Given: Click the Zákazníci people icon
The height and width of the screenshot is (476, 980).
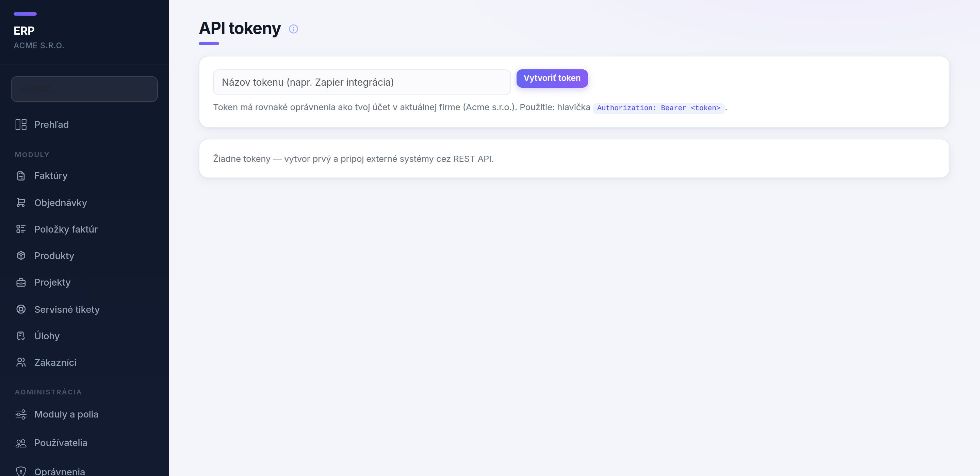Looking at the screenshot, I should [x=21, y=362].
